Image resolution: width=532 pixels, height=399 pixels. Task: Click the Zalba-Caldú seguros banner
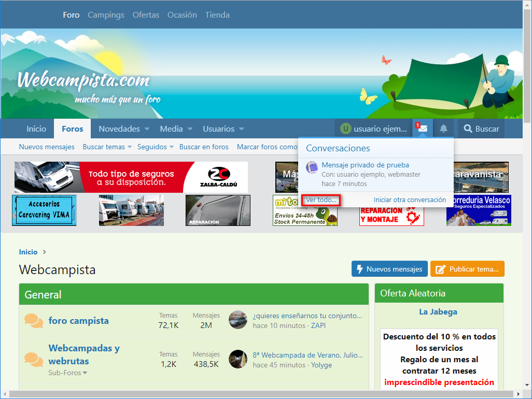(x=131, y=177)
